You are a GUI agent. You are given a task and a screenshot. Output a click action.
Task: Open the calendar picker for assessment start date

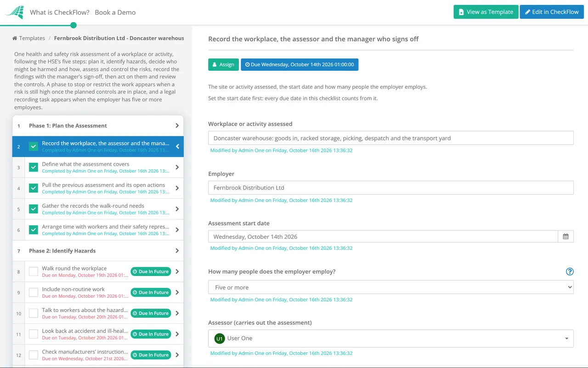point(565,236)
